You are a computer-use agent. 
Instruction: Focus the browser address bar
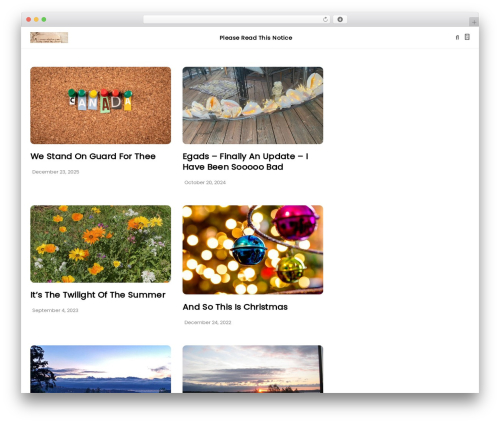[x=236, y=19]
